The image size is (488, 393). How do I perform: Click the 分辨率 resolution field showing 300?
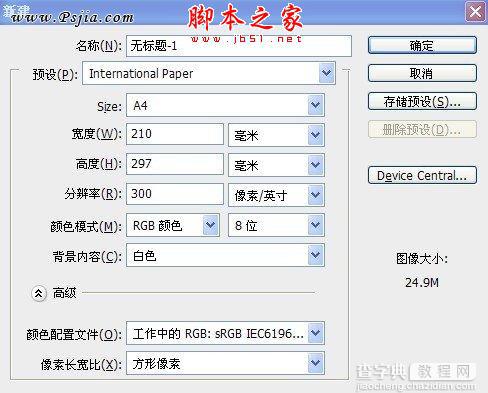click(175, 194)
